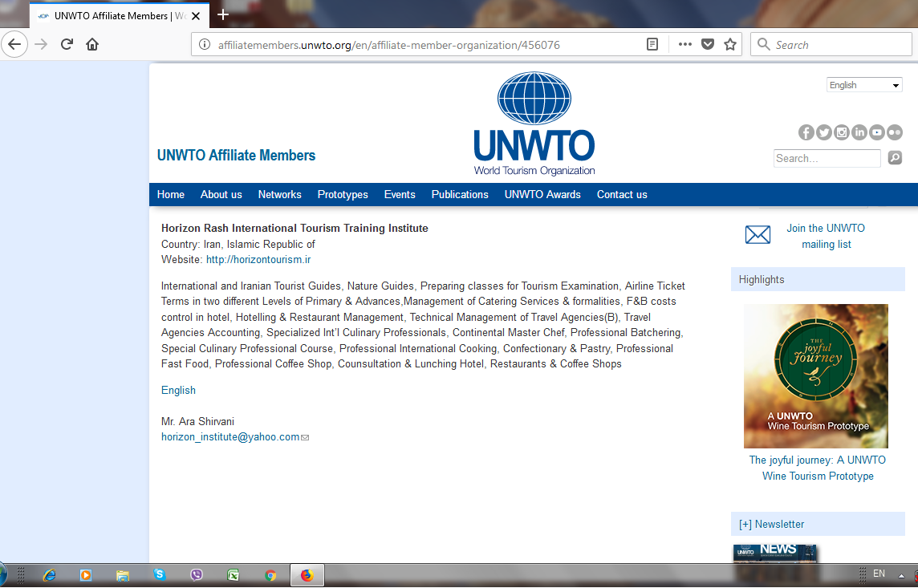Viewport: 918px width, 588px height.
Task: Open the Contact us menu
Action: pos(622,194)
